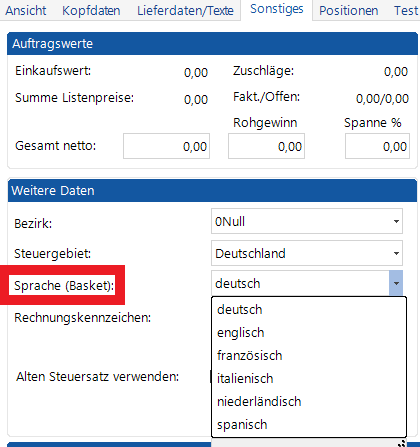Grab the resize grip below the language list

[402, 443]
